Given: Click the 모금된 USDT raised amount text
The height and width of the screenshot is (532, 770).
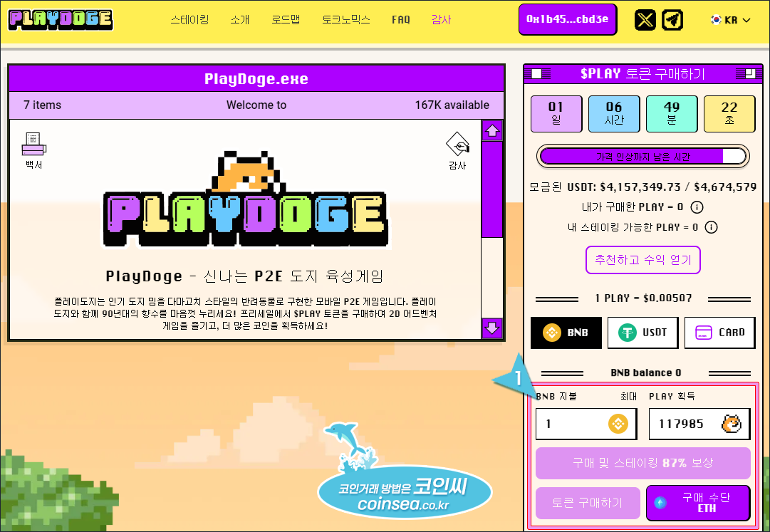Looking at the screenshot, I should pos(642,187).
